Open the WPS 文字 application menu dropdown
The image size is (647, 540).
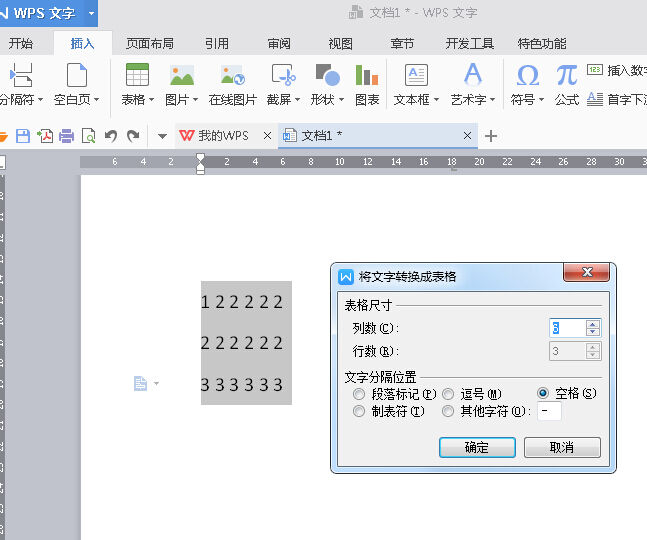[x=92, y=13]
